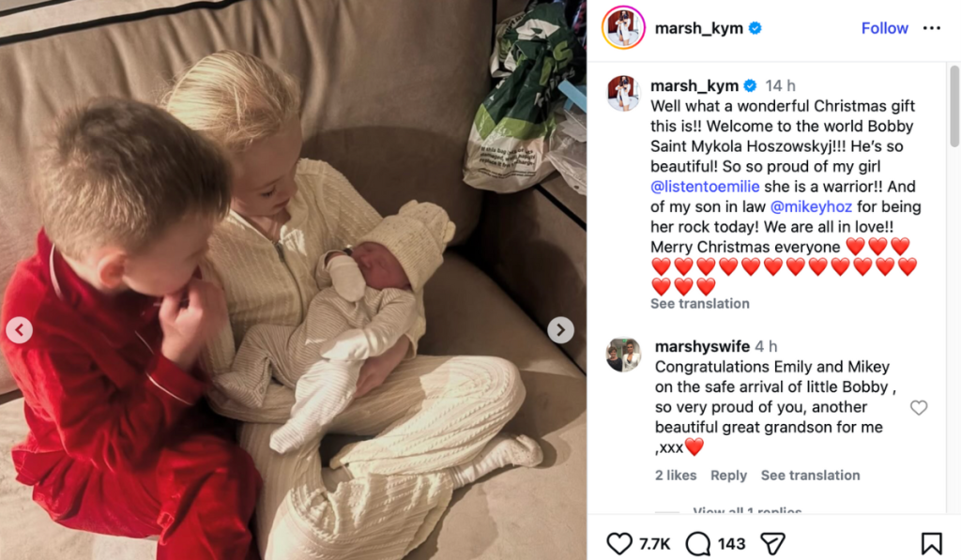
Task: Like the post with heart icon
Action: coord(619,543)
